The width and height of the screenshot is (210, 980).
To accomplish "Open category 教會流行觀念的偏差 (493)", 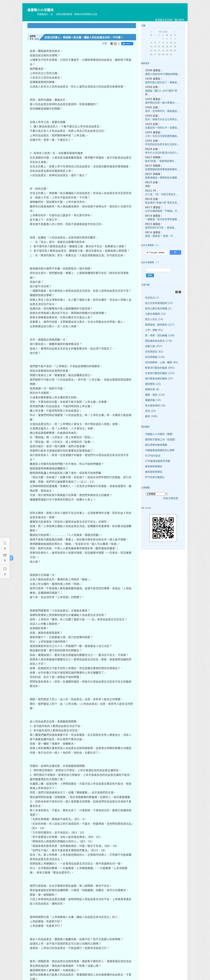I will tap(160, 367).
